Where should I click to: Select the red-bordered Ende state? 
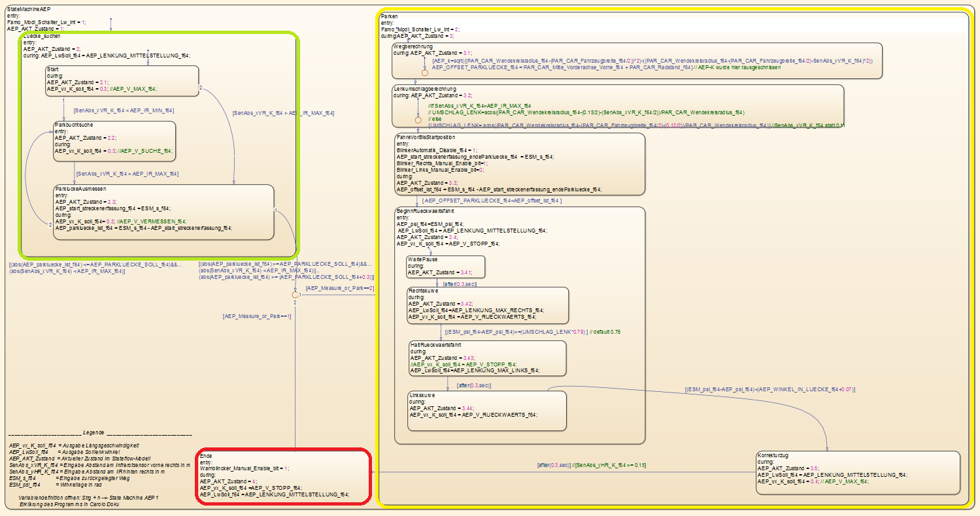point(284,477)
